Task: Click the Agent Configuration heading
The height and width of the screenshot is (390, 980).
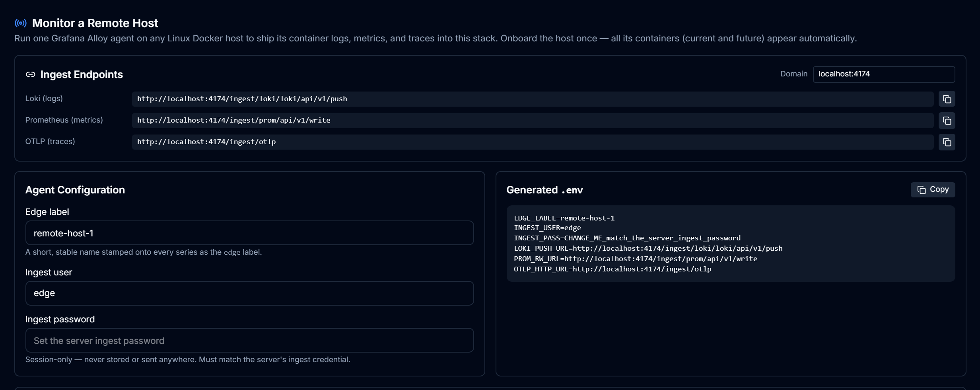Action: [x=75, y=190]
